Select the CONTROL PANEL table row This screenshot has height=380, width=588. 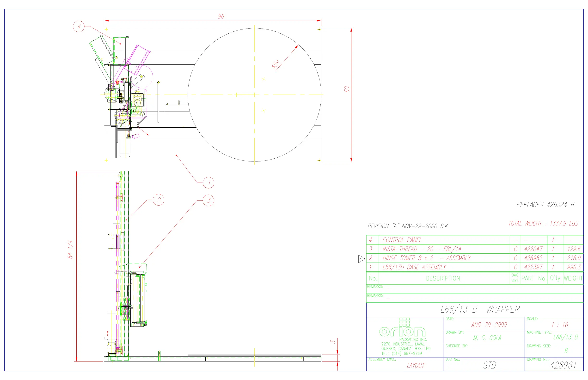click(x=402, y=240)
